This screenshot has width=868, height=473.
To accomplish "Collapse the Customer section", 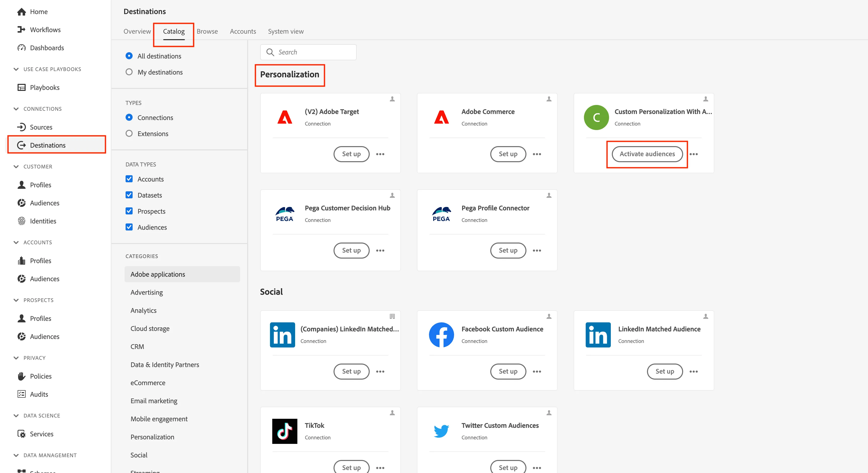I will coord(16,166).
